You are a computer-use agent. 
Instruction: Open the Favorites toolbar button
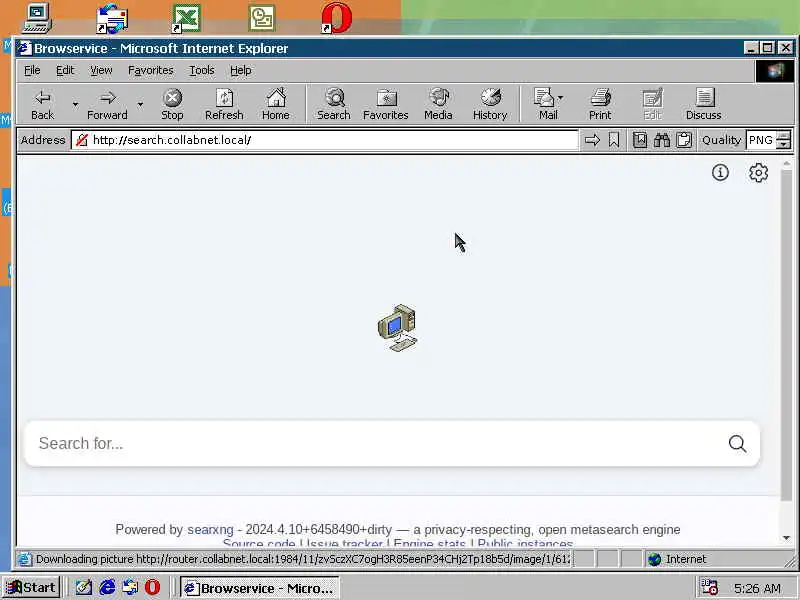point(386,104)
